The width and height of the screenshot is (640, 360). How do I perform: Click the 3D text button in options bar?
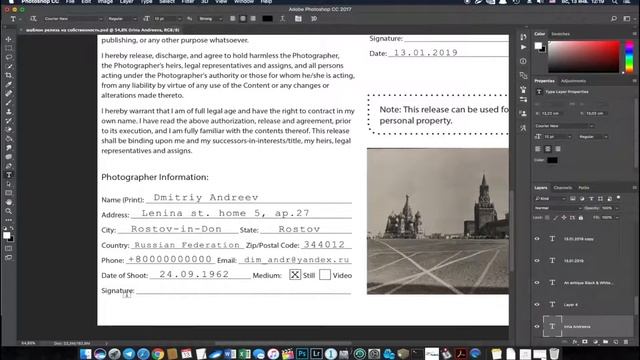(314, 19)
